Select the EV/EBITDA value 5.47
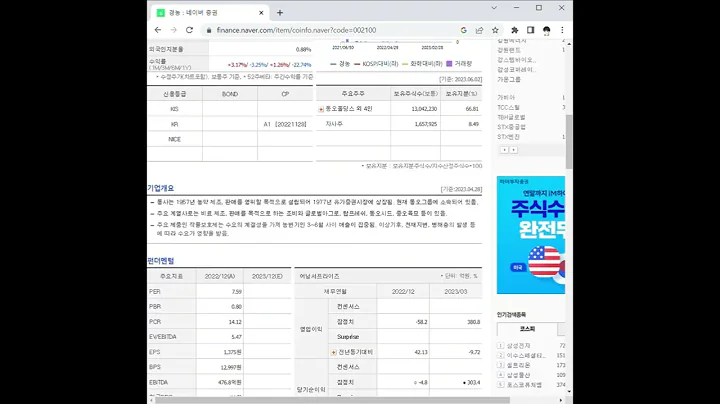 [x=236, y=337]
